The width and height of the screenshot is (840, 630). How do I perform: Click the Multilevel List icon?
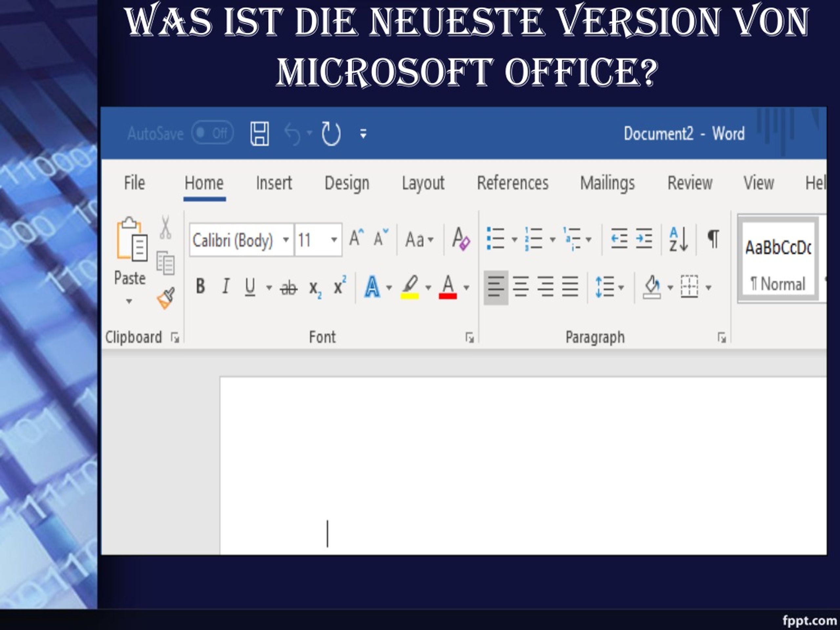pos(572,239)
